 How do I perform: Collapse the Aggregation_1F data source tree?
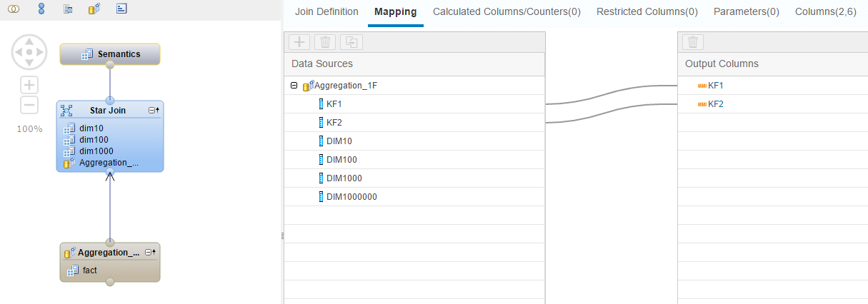[294, 86]
